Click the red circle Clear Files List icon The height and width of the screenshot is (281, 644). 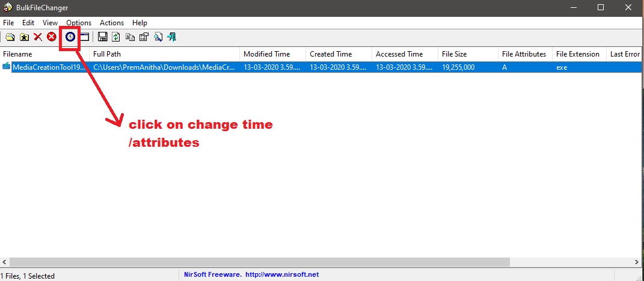tap(52, 37)
